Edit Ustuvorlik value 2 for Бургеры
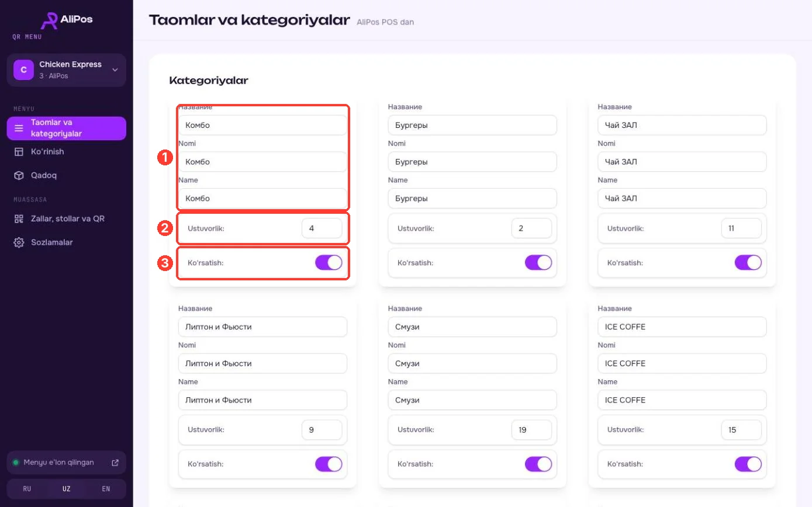Screen dimensions: 812x507 click(531, 228)
